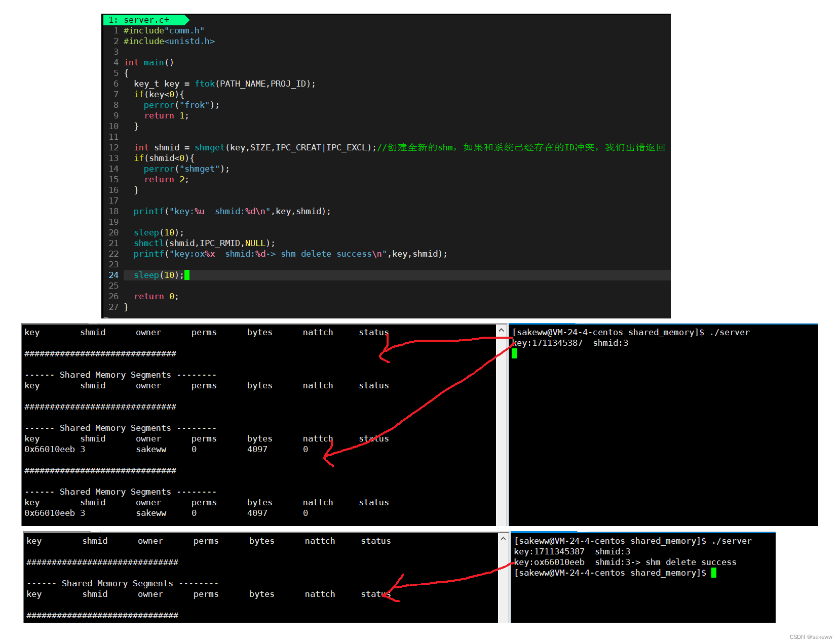Click the return 1; statement
This screenshot has width=840, height=644.
pyautogui.click(x=166, y=115)
